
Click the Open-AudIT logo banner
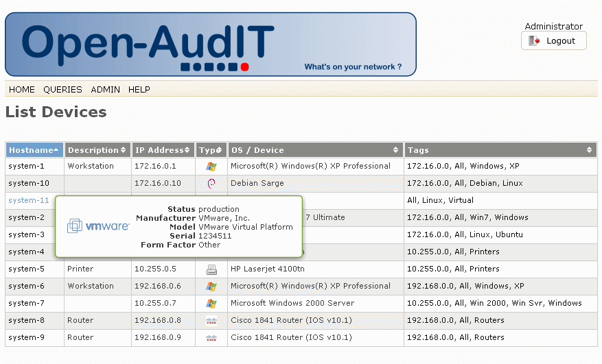(211, 44)
